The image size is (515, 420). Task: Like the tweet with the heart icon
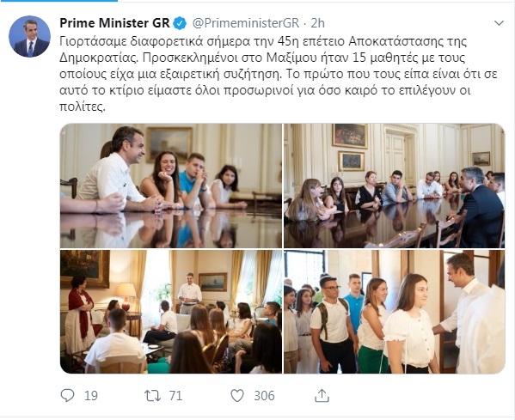coord(237,396)
